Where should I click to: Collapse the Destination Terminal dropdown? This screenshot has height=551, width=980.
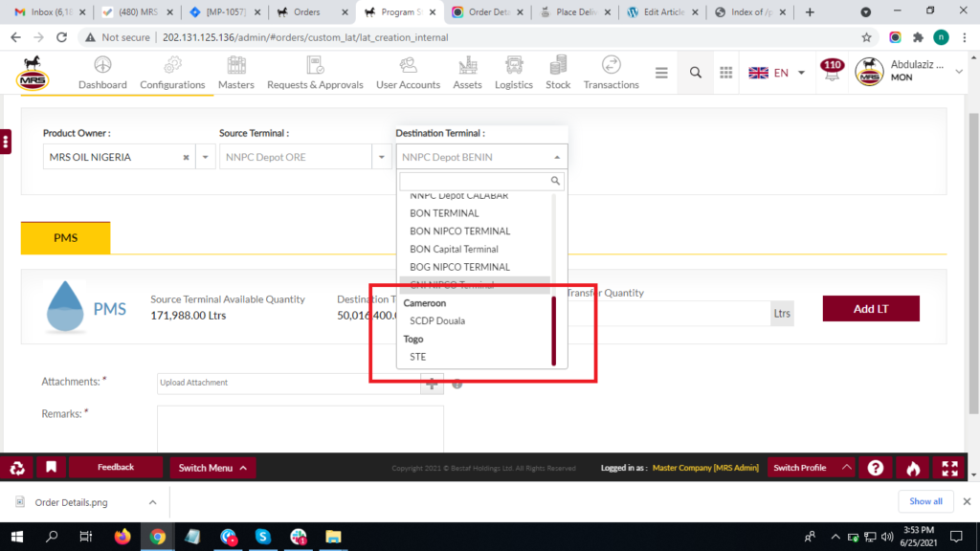tap(557, 157)
